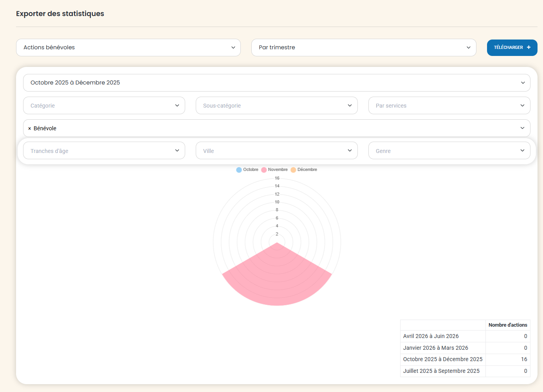Click the Par services chevron arrow
543x392 pixels.
(x=522, y=106)
